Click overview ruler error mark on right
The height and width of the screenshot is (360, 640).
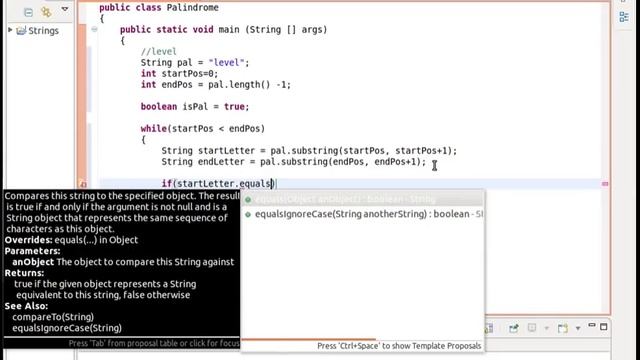click(x=605, y=184)
